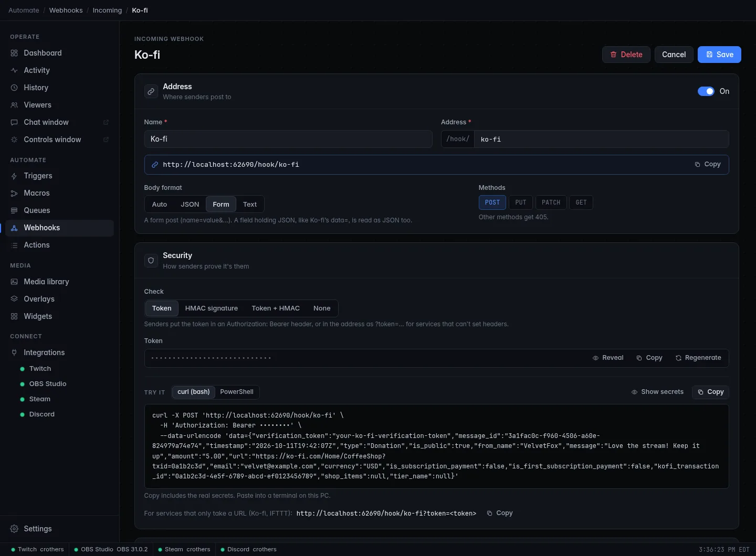This screenshot has height=556, width=756.
Task: Enable the PUT method
Action: pyautogui.click(x=521, y=202)
